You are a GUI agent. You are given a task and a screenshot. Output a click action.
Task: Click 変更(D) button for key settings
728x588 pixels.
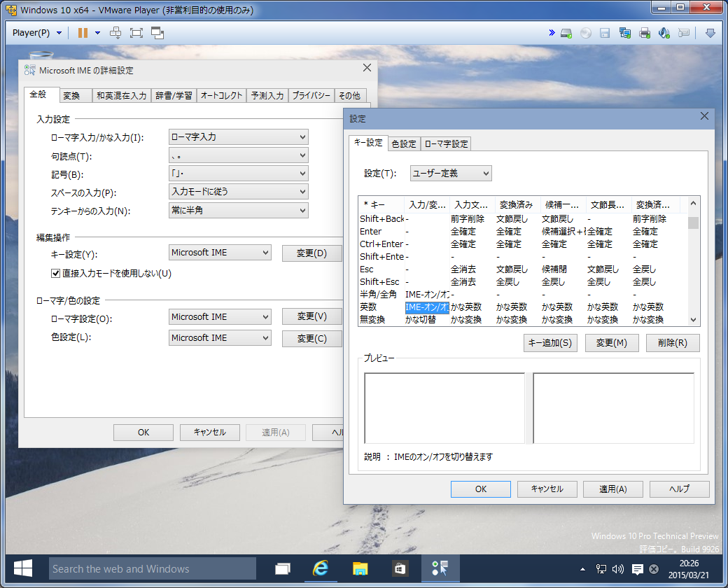tap(311, 253)
